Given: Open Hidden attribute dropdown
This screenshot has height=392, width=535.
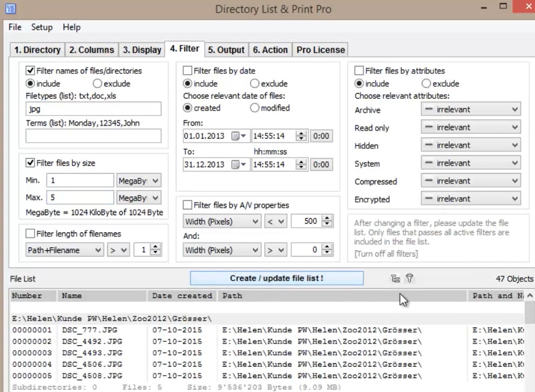Looking at the screenshot, I should [x=471, y=145].
